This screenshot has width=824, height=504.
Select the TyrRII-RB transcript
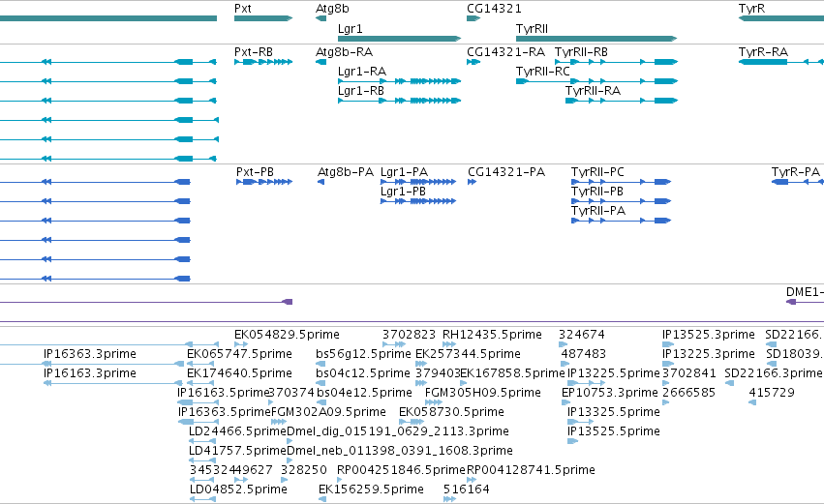617,62
